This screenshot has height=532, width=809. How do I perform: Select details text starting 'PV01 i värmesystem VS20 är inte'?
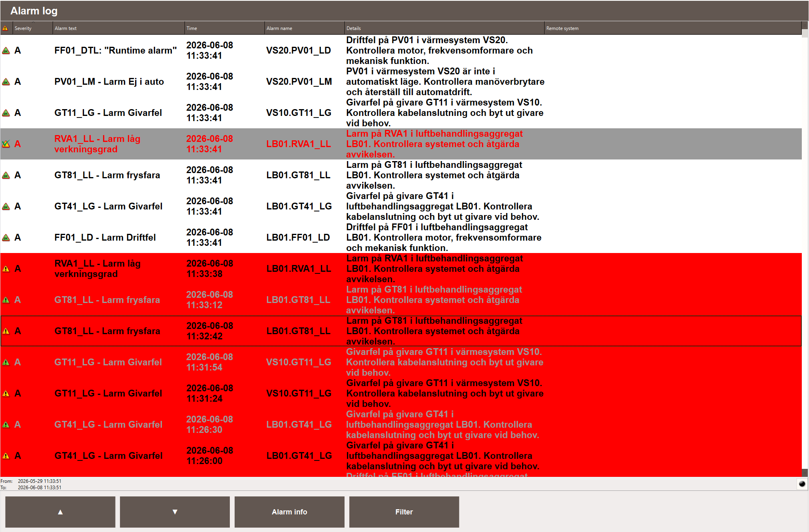(445, 82)
